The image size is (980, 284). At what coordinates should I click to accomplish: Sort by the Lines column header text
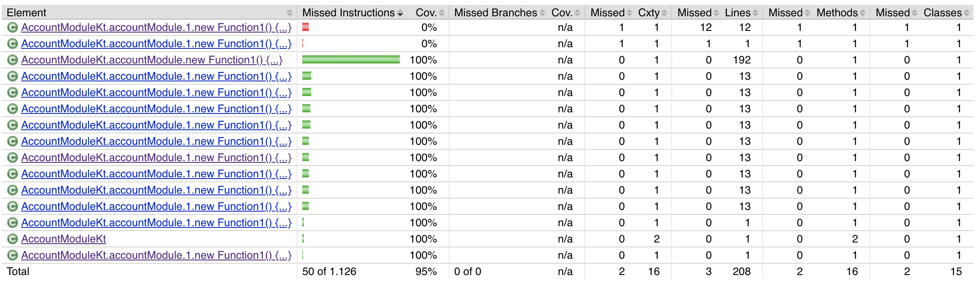[x=737, y=13]
